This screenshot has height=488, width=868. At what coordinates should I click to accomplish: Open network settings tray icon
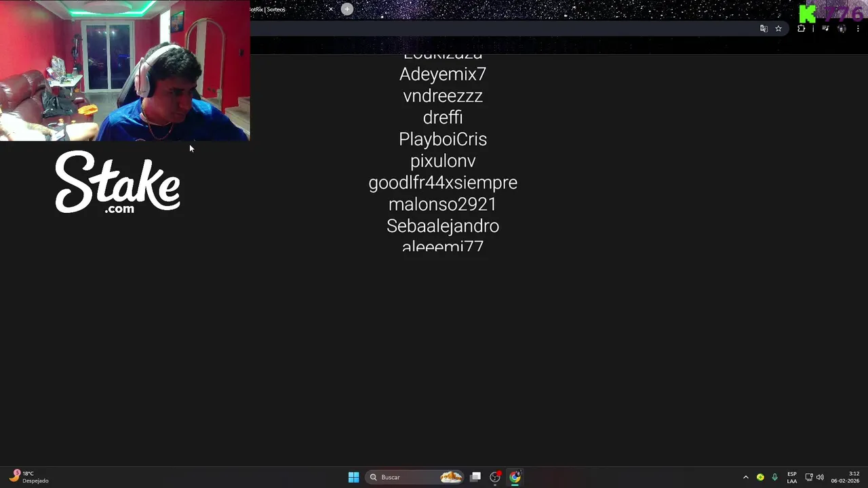[809, 477]
